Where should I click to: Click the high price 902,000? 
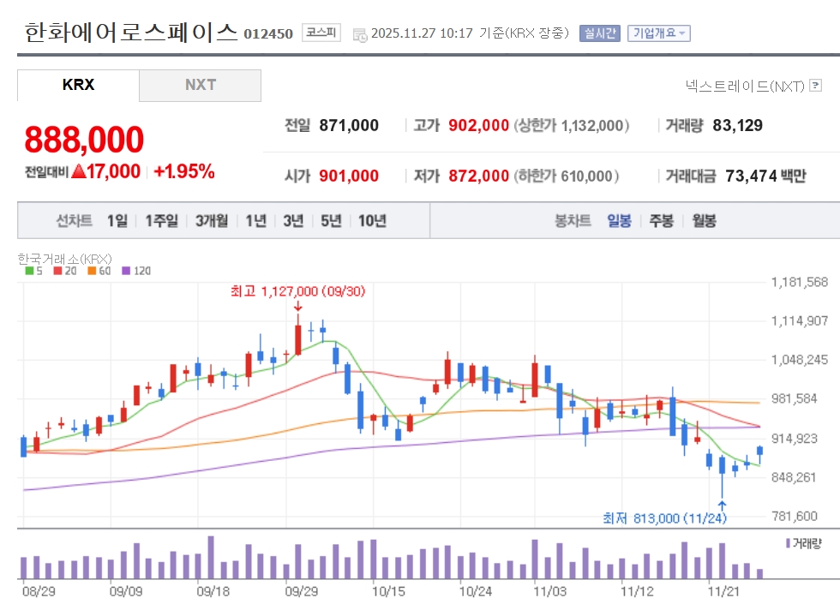coord(478,125)
